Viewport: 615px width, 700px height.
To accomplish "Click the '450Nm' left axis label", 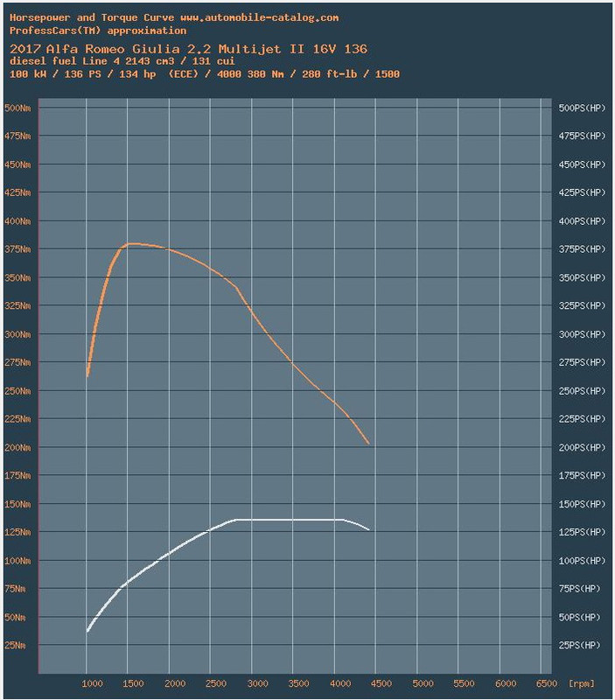I will coord(17,164).
